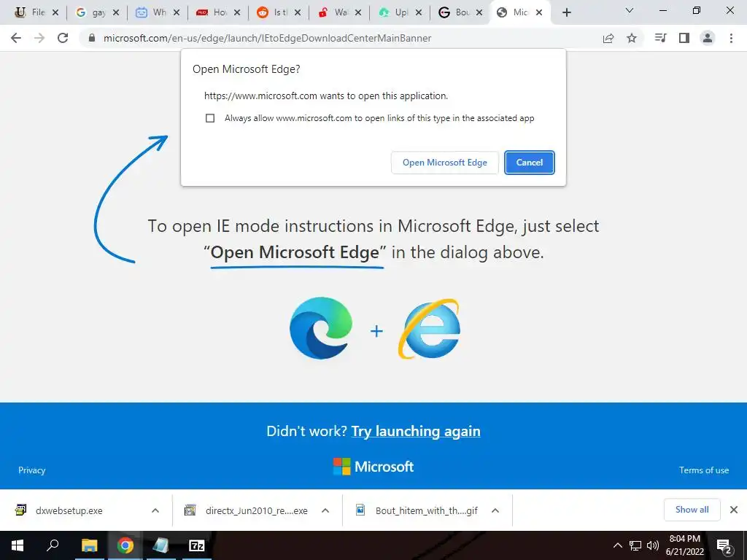Click the Microsoft logo in footer
747x560 pixels.
[373, 467]
